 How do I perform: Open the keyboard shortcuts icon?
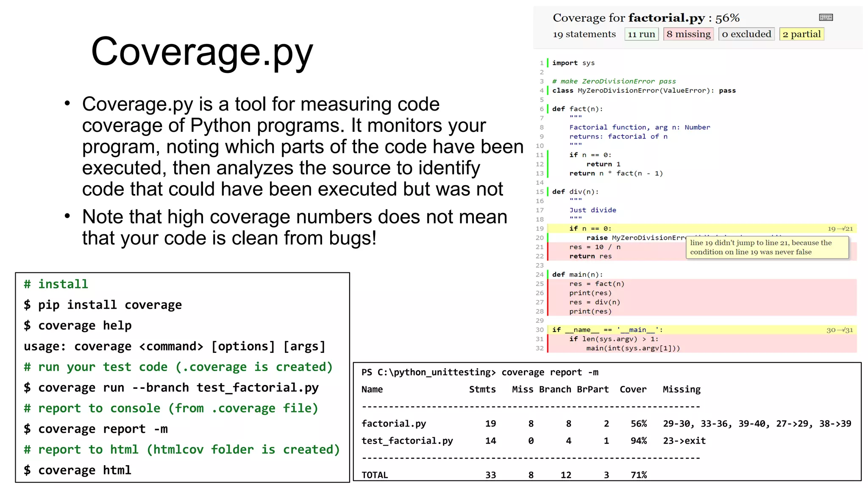click(x=826, y=17)
